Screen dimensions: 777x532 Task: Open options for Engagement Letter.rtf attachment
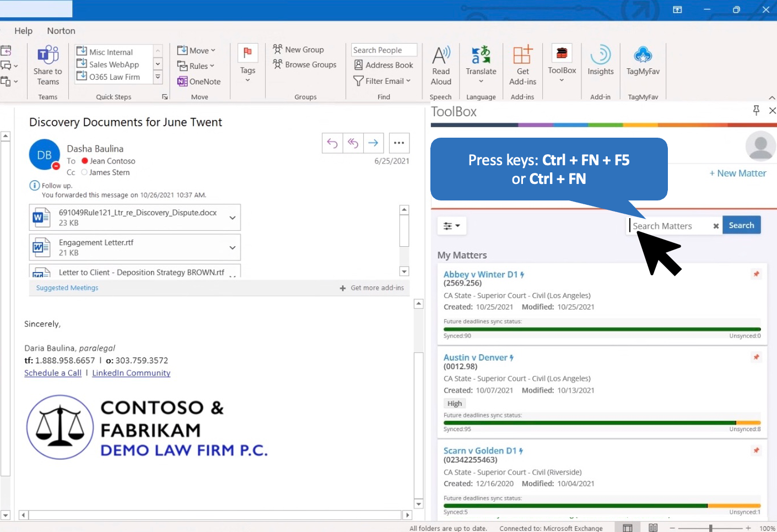click(x=233, y=247)
